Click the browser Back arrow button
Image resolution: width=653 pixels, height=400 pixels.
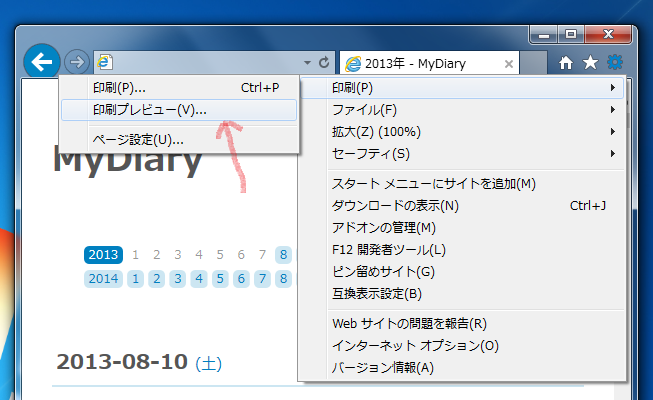click(x=41, y=62)
